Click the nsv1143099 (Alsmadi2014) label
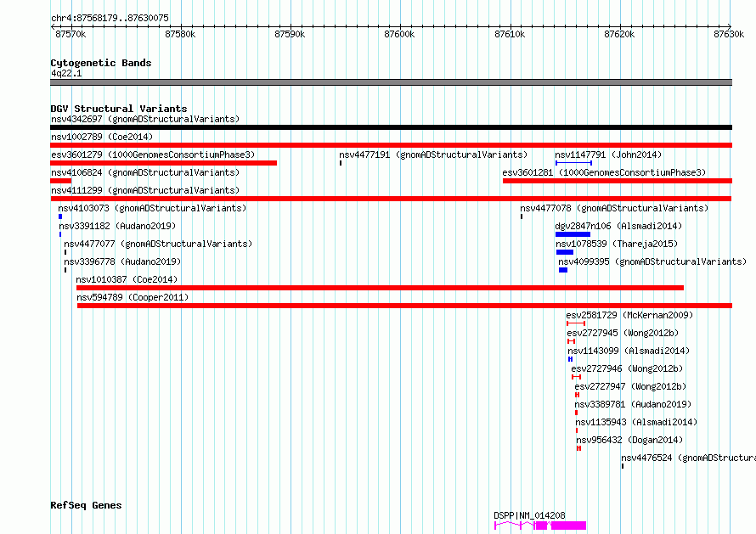Image resolution: width=756 pixels, height=534 pixels. click(x=629, y=351)
